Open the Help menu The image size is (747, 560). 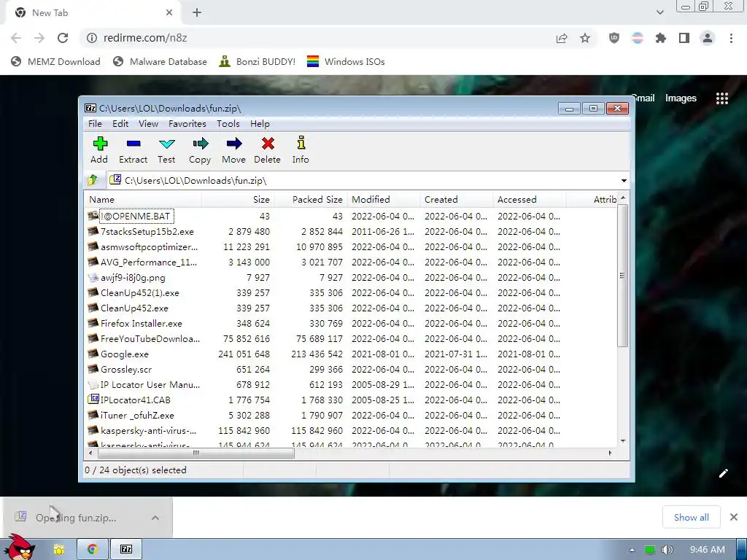(260, 124)
